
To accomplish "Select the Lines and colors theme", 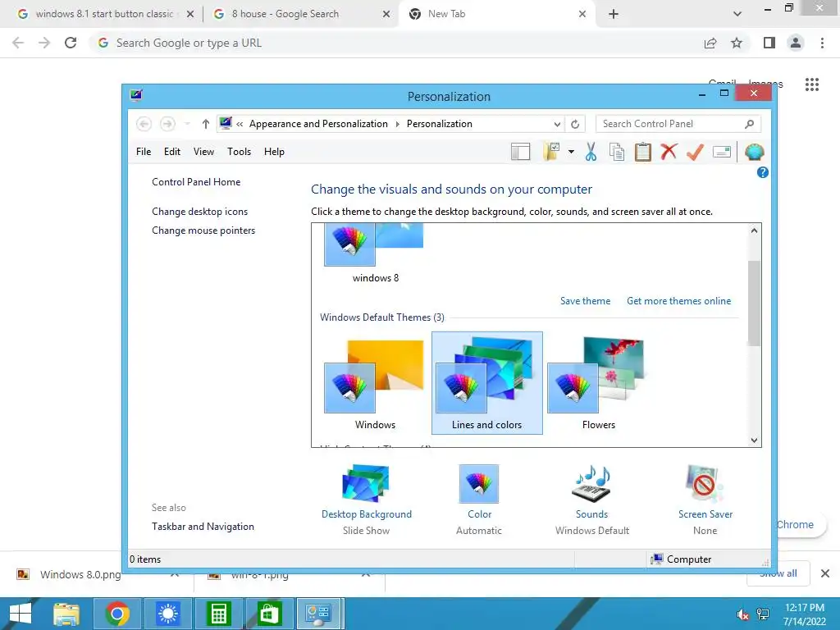I will [487, 383].
